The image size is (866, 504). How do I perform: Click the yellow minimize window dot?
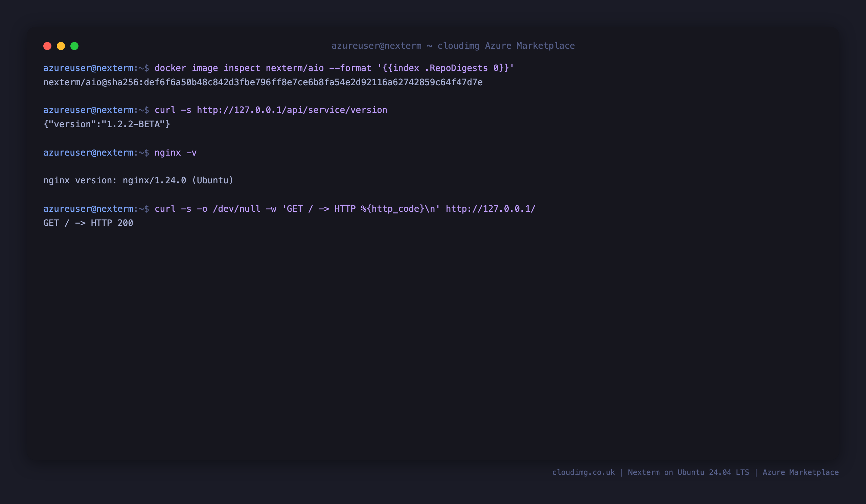coord(61,46)
